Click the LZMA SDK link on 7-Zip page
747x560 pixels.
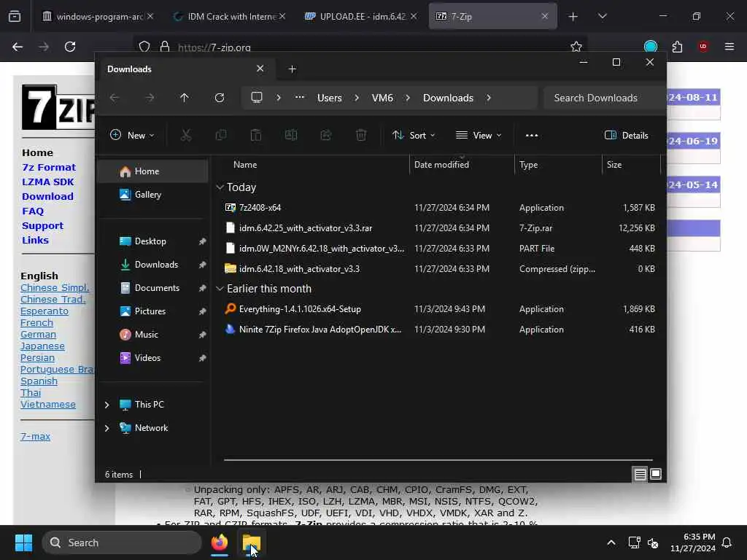pos(47,182)
